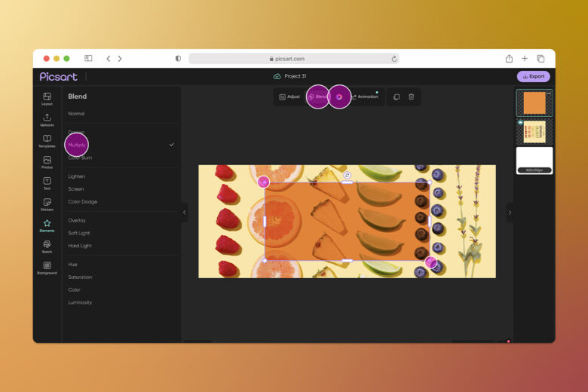
Task: Open a new browser tab
Action: (x=525, y=59)
